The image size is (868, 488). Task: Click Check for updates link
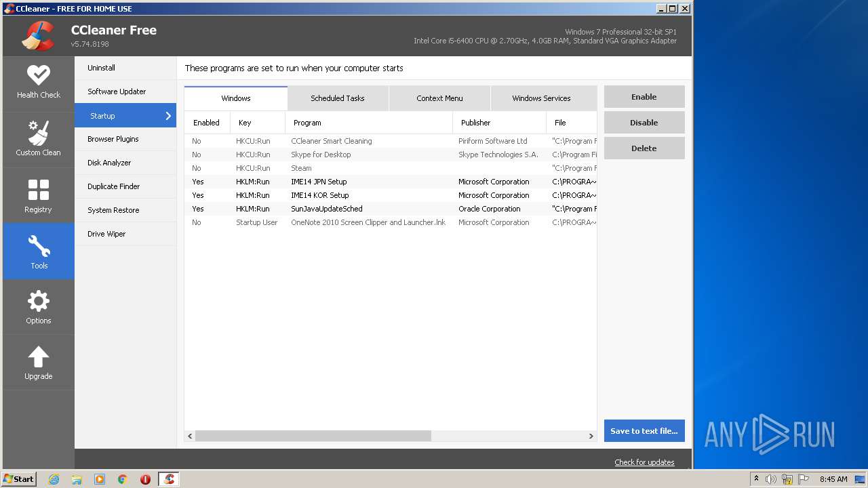tap(644, 462)
